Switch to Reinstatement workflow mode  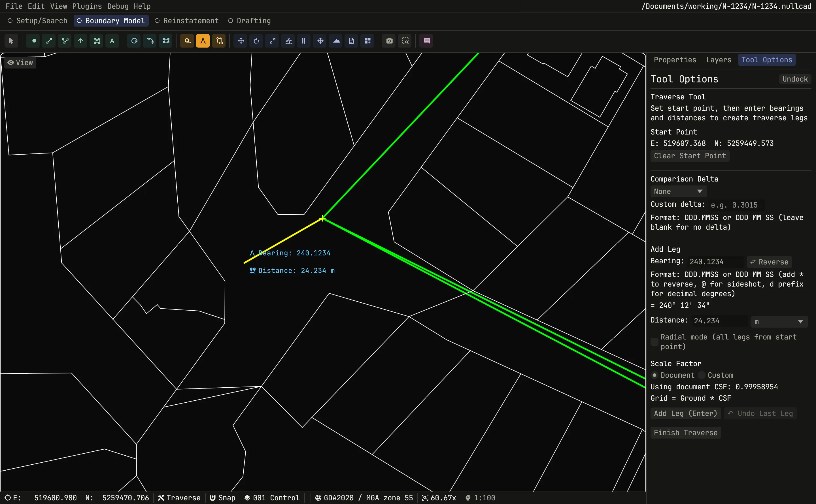pos(187,21)
